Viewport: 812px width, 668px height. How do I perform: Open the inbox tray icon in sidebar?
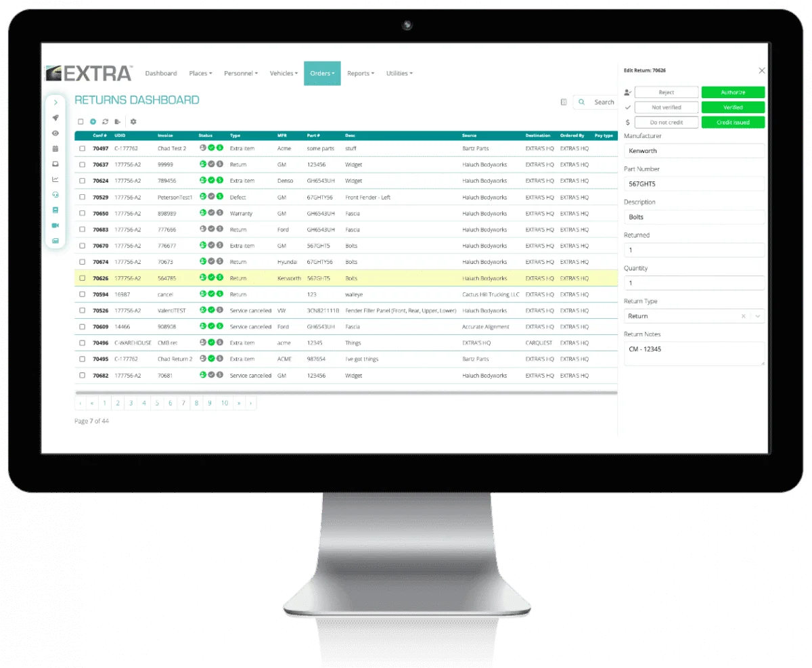click(x=55, y=164)
